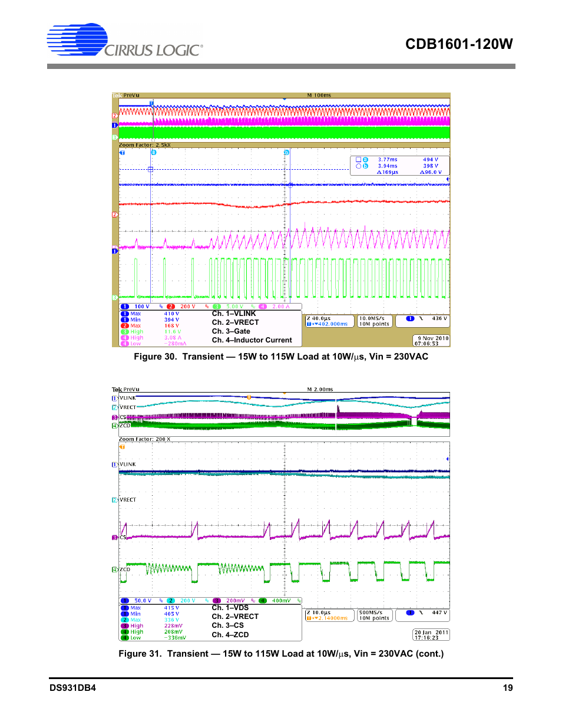The height and width of the screenshot is (728, 562).
Task: Select measurement 'Min 405 V'
Action: click(150, 614)
